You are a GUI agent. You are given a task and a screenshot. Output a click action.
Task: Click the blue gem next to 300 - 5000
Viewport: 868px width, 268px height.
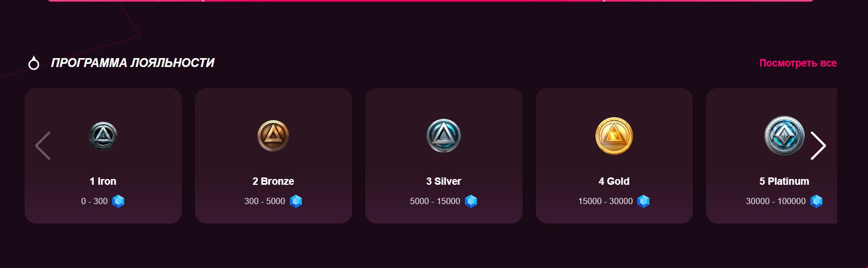296,201
